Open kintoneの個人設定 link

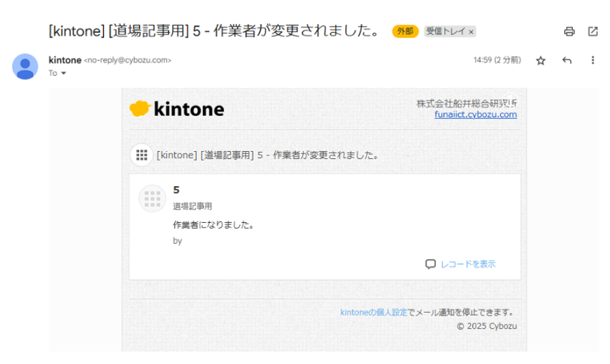pos(373,312)
